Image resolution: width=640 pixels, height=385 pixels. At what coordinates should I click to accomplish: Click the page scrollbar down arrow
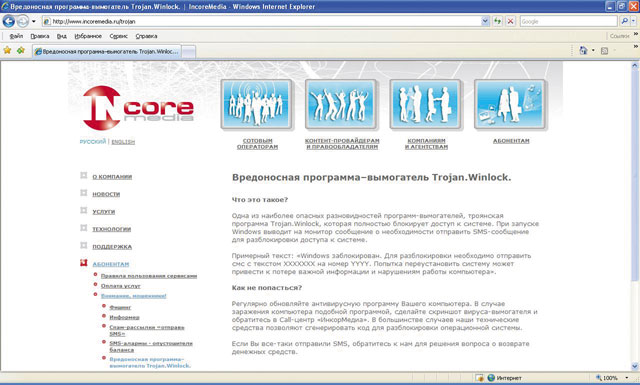(x=635, y=366)
